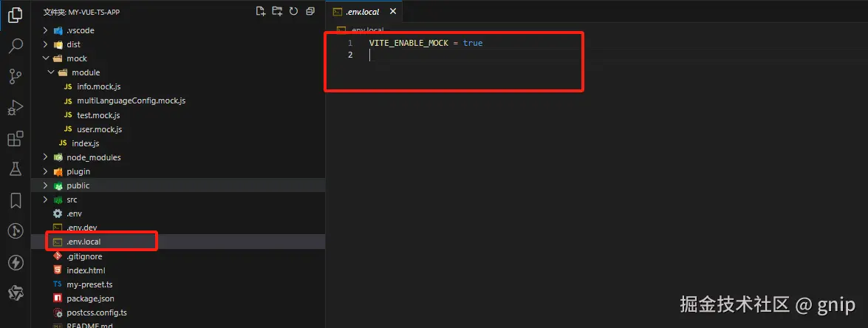
Task: Open Run and Debug view
Action: pyautogui.click(x=16, y=107)
